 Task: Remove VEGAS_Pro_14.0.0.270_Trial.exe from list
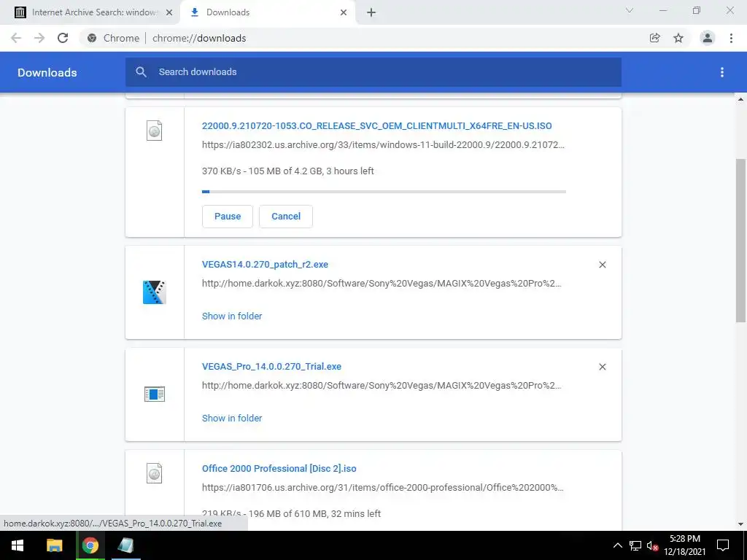point(602,367)
